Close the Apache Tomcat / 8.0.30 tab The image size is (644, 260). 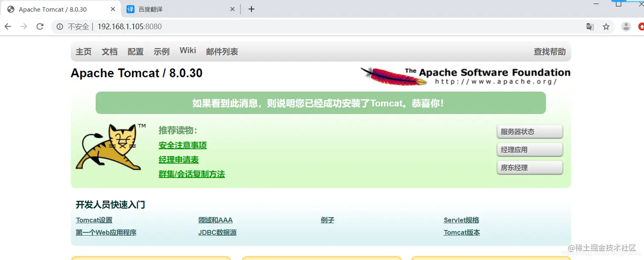(112, 9)
